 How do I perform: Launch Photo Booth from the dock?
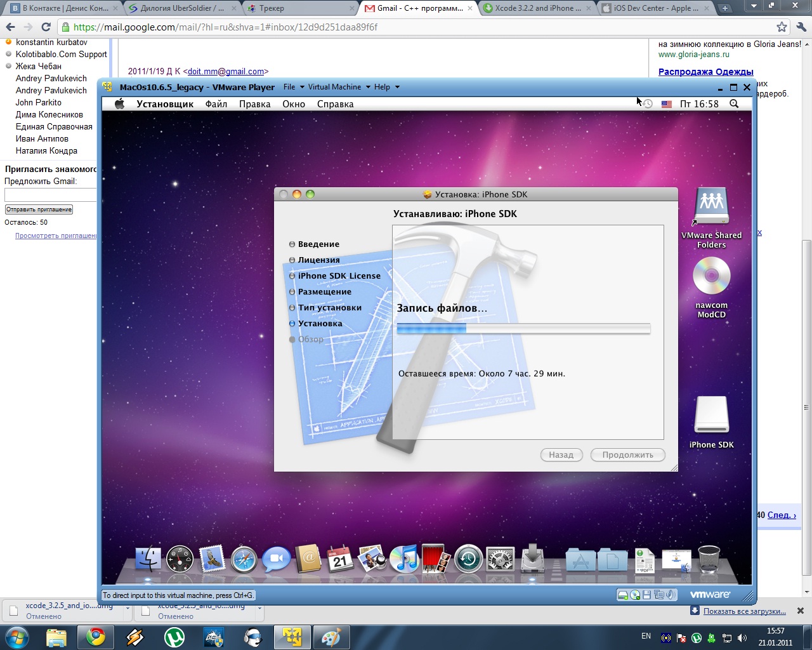(436, 559)
